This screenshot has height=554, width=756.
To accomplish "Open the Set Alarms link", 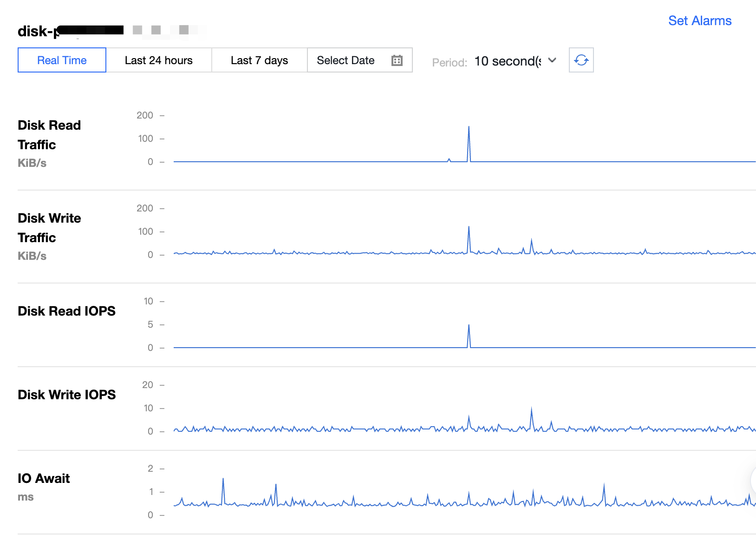I will tap(699, 21).
